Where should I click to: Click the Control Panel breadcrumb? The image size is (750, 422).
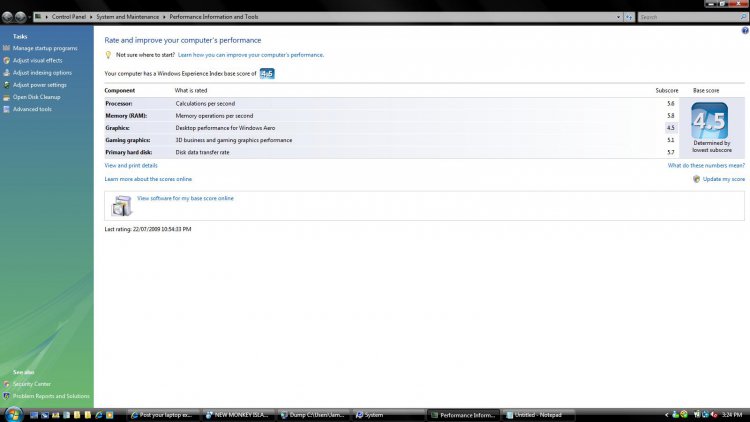(x=69, y=17)
